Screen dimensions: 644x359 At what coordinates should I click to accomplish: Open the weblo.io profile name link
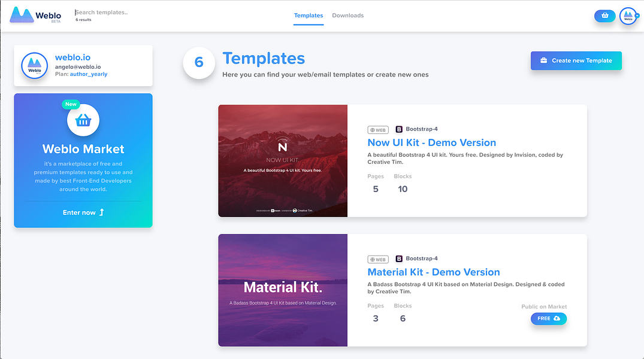tap(72, 57)
